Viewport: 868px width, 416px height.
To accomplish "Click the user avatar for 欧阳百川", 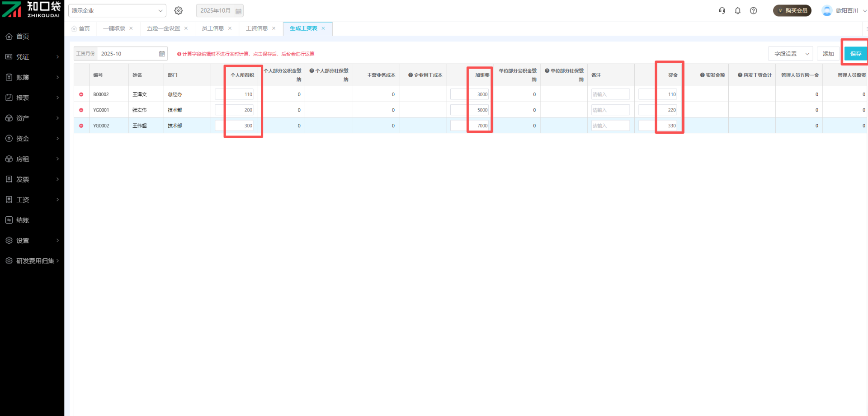I will 827,10.
